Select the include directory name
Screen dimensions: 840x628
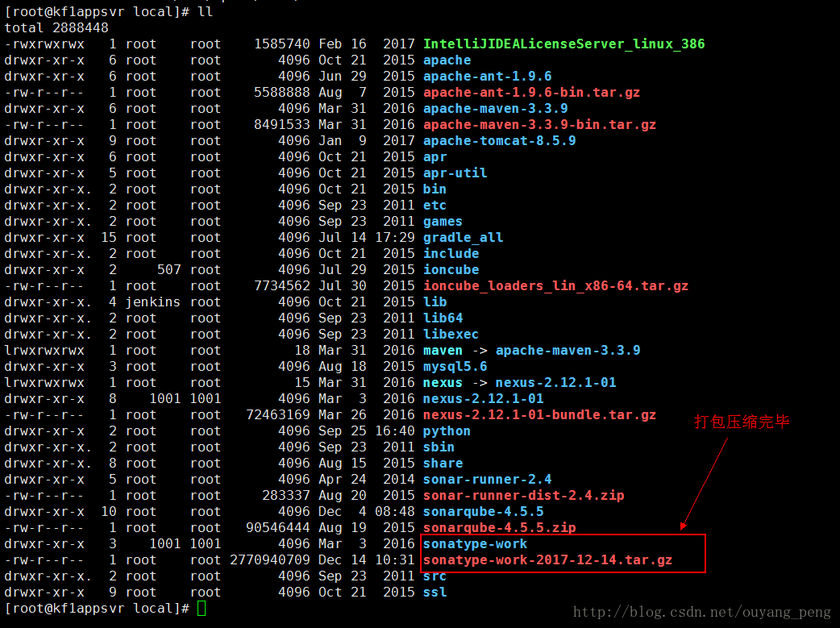[451, 253]
